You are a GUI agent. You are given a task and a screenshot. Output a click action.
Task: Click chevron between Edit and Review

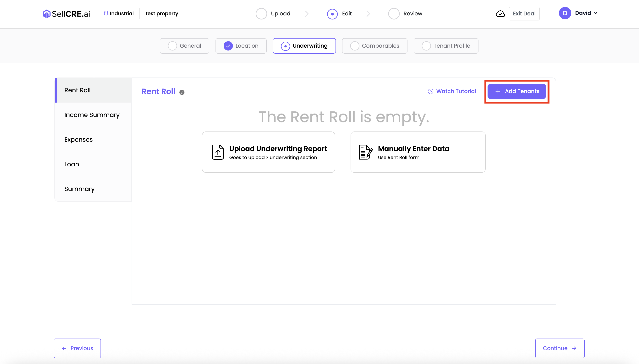click(x=368, y=14)
